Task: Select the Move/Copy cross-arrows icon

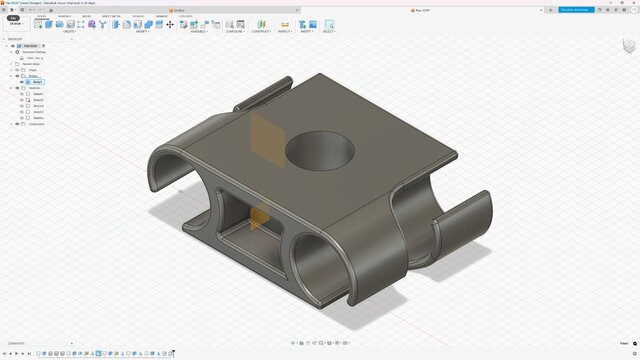Action: click(x=170, y=24)
